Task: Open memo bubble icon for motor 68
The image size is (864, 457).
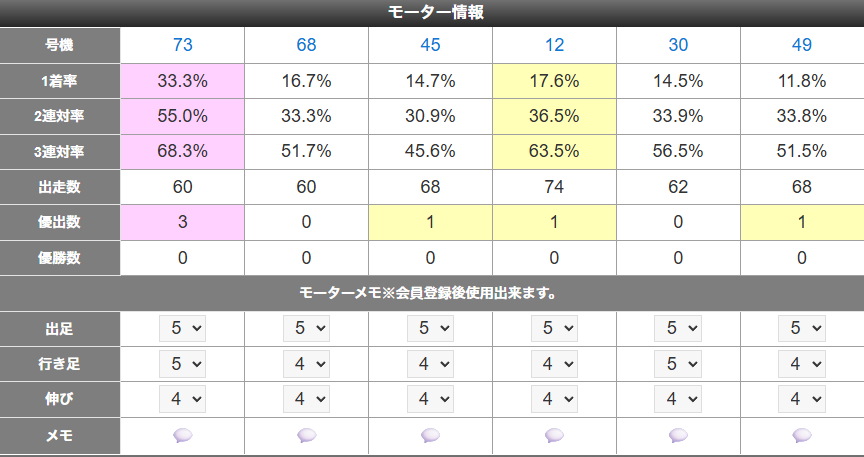Action: [x=306, y=436]
